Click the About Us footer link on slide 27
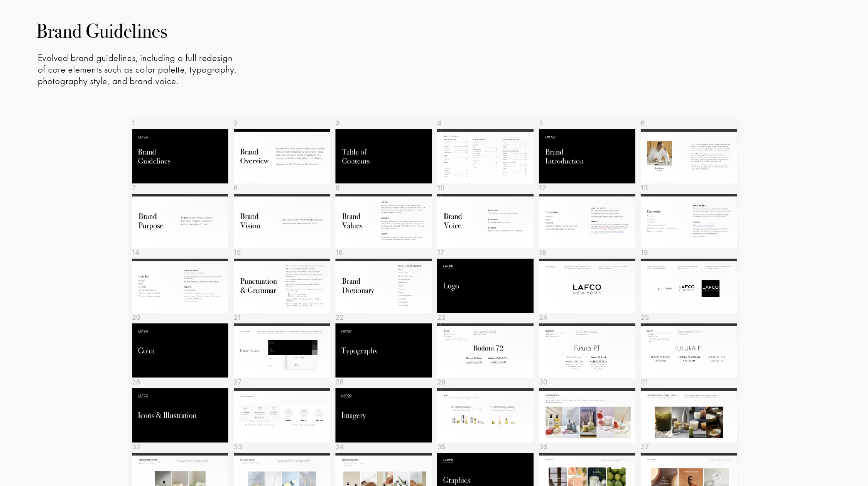This screenshot has width=868, height=486. 267,421
